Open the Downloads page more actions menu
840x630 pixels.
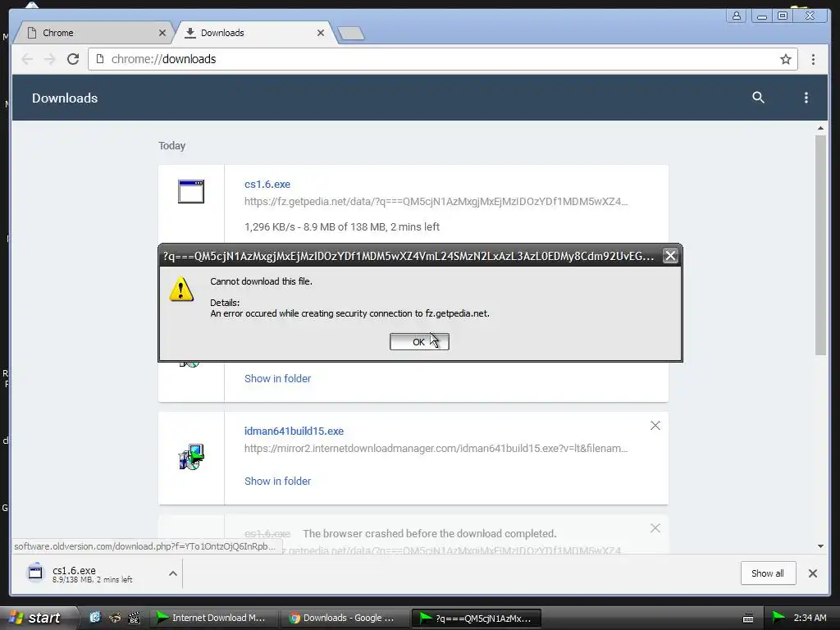point(806,98)
